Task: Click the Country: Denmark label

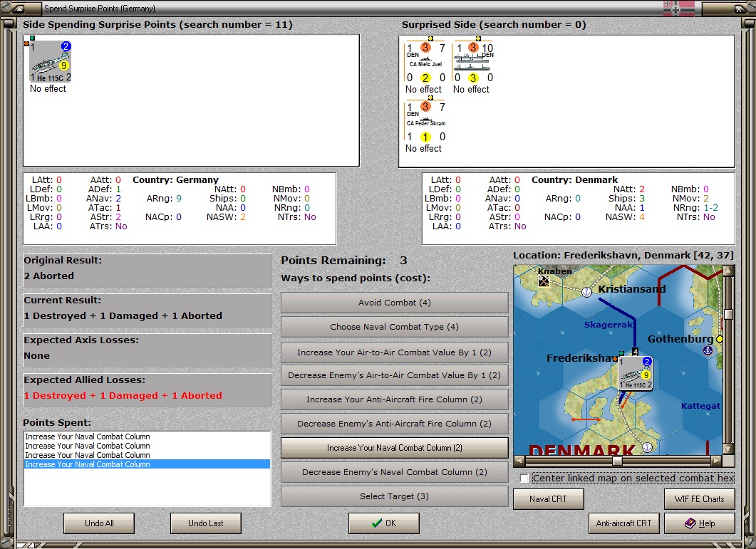Action: (x=575, y=179)
